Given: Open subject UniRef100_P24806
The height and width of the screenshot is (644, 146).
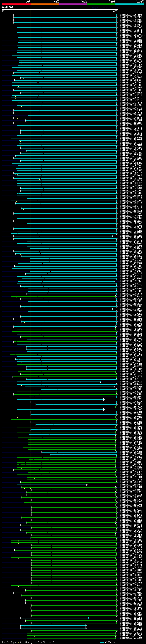Looking at the screenshot, I should 131,278.
